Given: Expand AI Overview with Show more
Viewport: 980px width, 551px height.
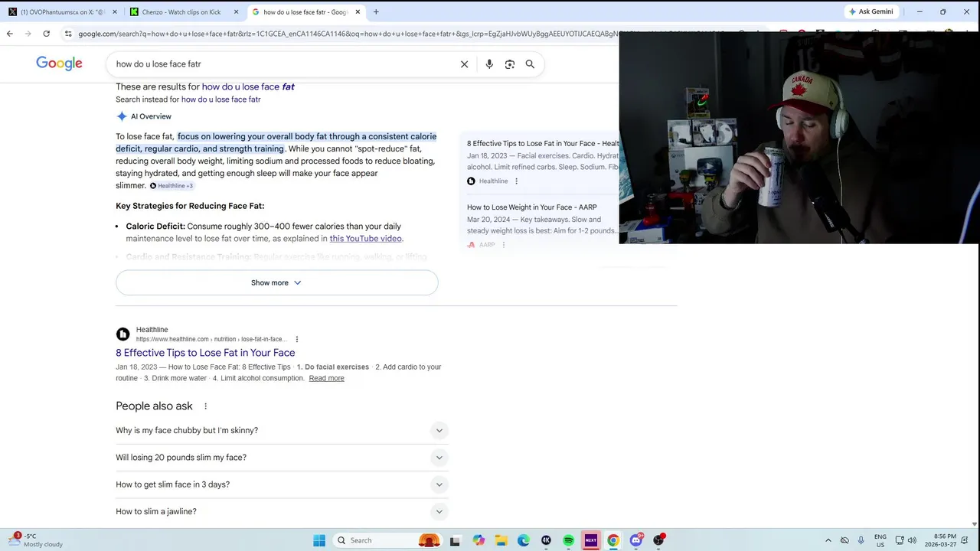Looking at the screenshot, I should point(276,283).
